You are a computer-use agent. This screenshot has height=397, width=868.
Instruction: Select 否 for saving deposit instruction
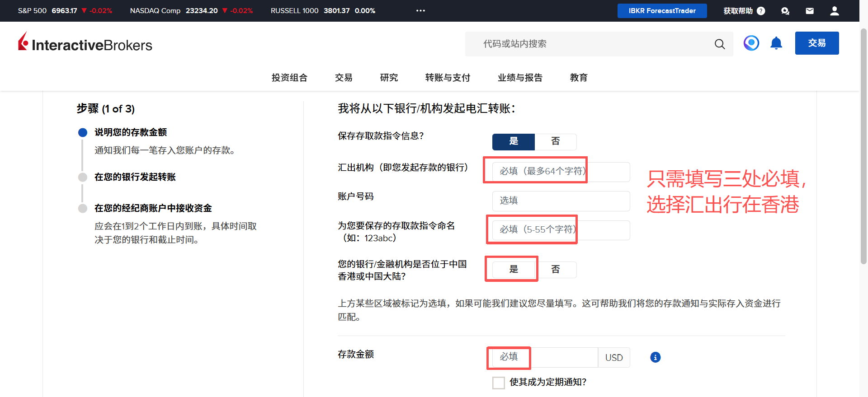(x=555, y=141)
